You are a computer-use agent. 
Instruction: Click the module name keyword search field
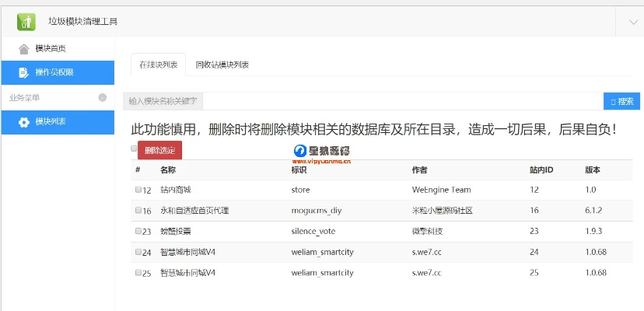point(404,102)
